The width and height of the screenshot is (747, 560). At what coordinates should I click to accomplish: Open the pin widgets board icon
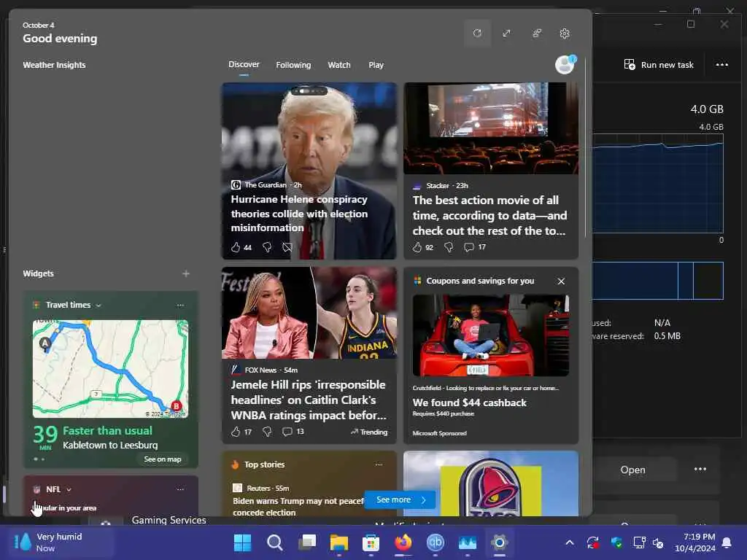coord(537,34)
